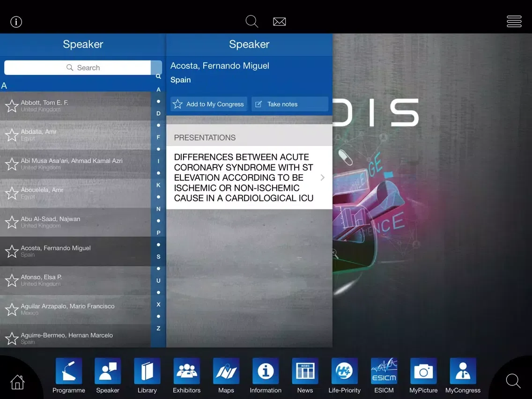The height and width of the screenshot is (399, 532).
Task: Open the hamburger menu icon
Action: pyautogui.click(x=514, y=22)
